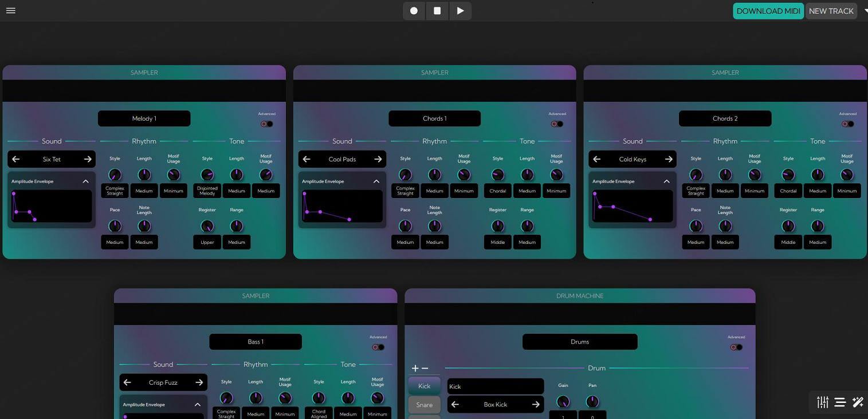Click the magic wand icon at bottom right

coord(858,402)
